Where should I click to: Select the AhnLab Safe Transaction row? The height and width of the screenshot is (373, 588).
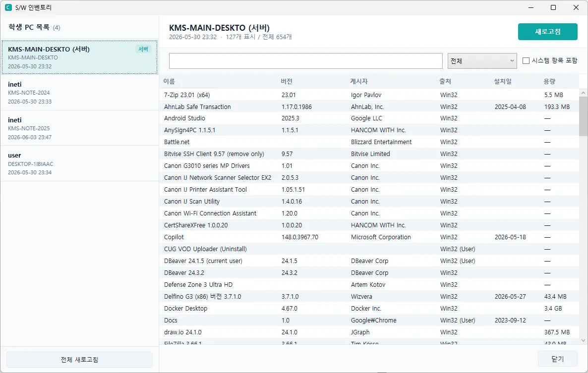[369, 107]
